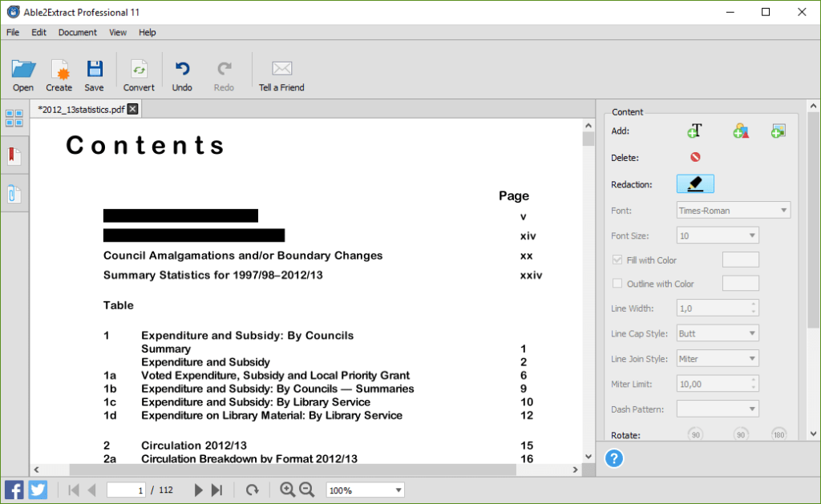Pick a fill color in the color swatch
This screenshot has width=821, height=504.
tap(740, 260)
